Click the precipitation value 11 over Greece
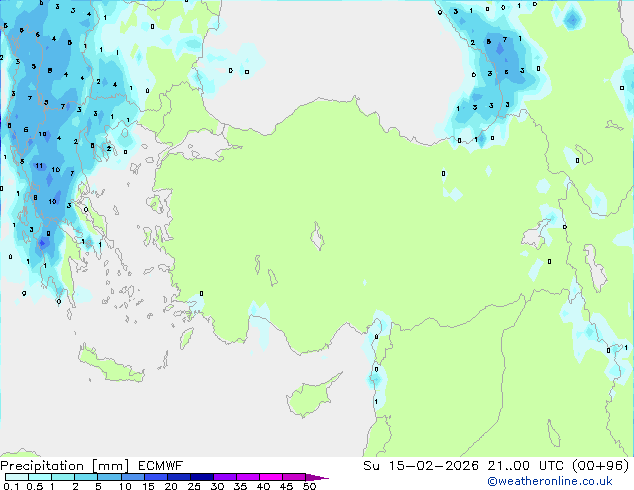The image size is (634, 490). tap(38, 166)
